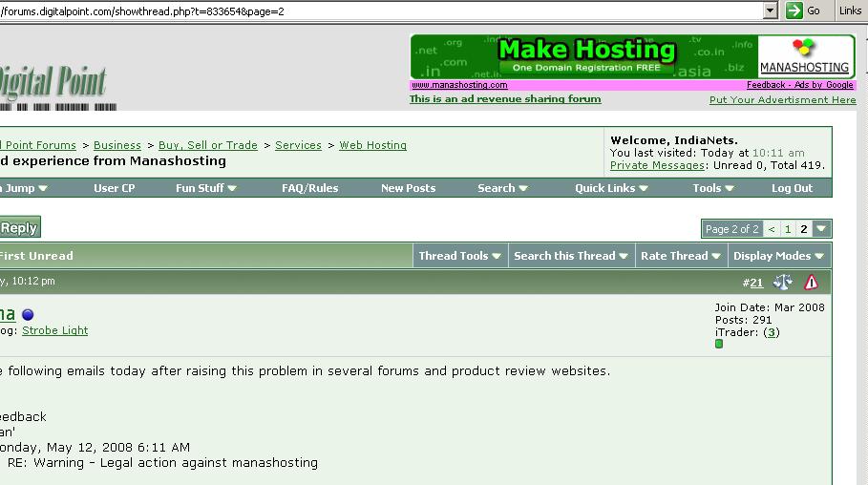Image resolution: width=868 pixels, height=485 pixels.
Task: Click Log Out in navbar
Action: click(x=792, y=188)
